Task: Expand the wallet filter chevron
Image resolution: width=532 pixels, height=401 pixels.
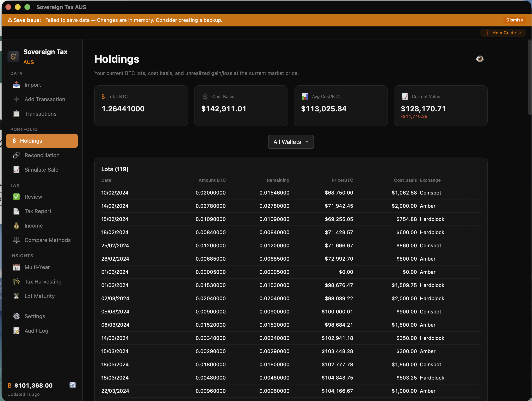Action: pos(307,142)
